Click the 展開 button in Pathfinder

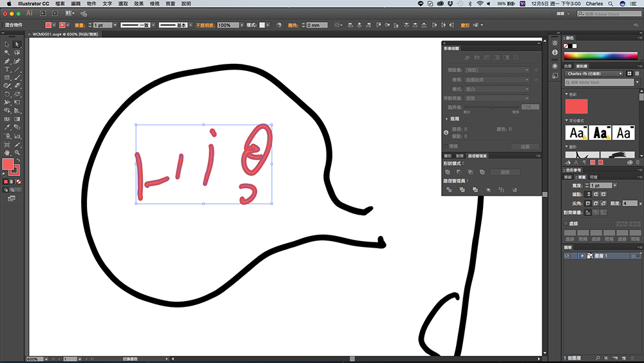[x=504, y=172]
